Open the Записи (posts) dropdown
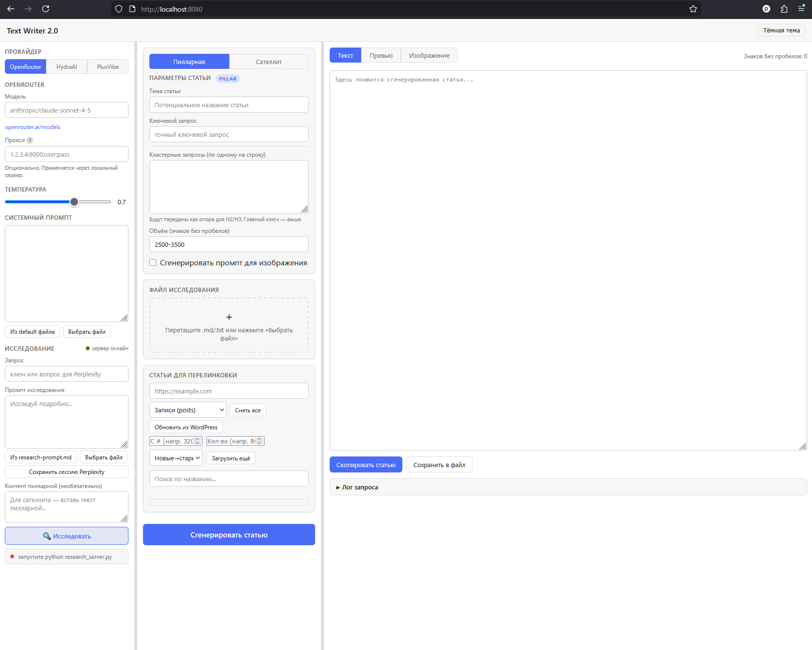Viewport: 812px width, 650px height. pos(188,410)
